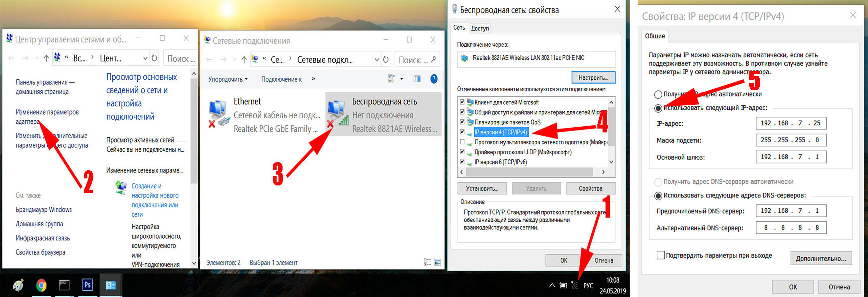Launch Google Chrome from the taskbar
This screenshot has height=297, width=868.
[41, 285]
